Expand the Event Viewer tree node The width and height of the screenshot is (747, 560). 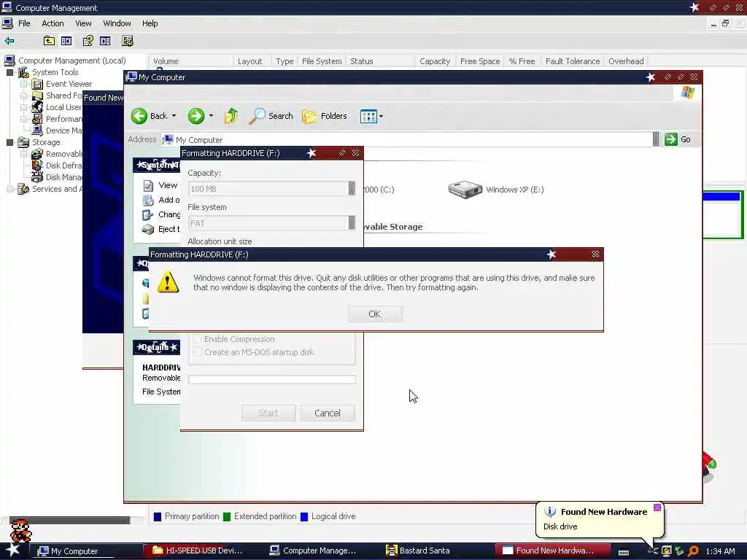point(23,84)
